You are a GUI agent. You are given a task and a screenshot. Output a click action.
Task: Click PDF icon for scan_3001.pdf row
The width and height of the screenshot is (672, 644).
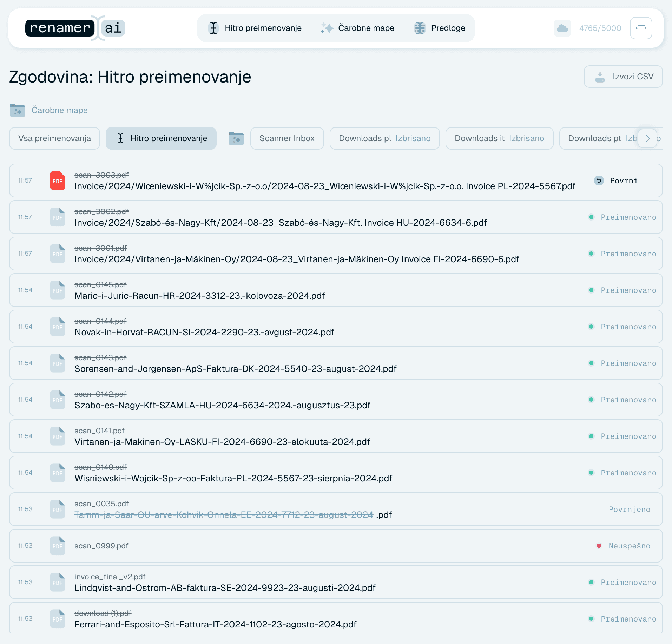click(x=58, y=254)
